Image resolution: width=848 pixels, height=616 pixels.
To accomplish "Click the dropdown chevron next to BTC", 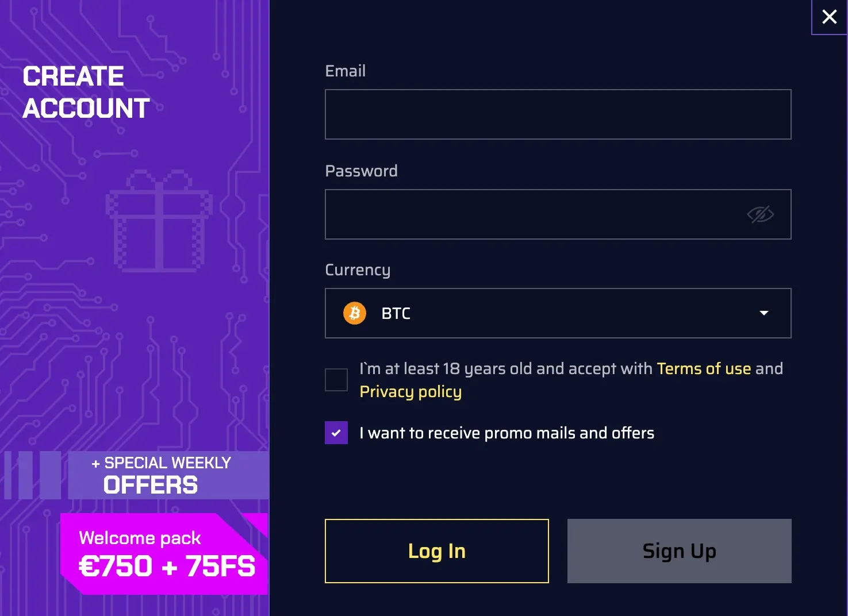I will click(763, 313).
